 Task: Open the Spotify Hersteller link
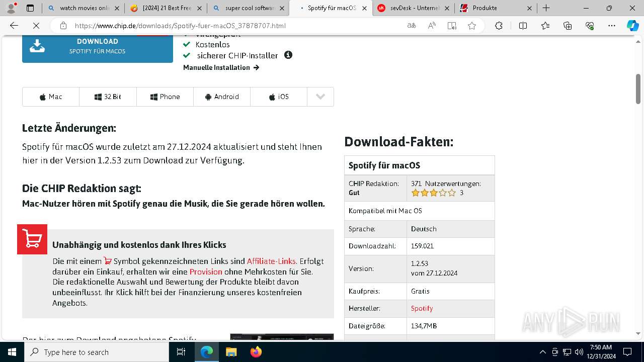(422, 308)
